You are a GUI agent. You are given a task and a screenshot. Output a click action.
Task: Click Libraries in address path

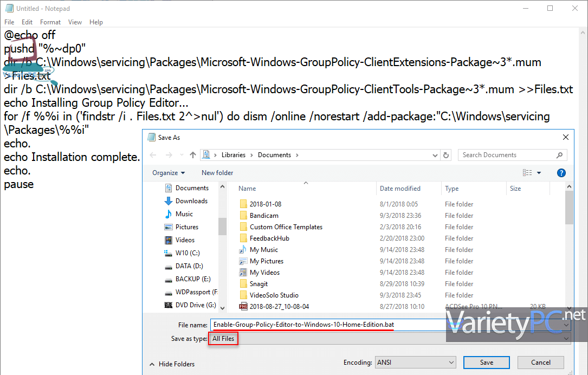(233, 155)
